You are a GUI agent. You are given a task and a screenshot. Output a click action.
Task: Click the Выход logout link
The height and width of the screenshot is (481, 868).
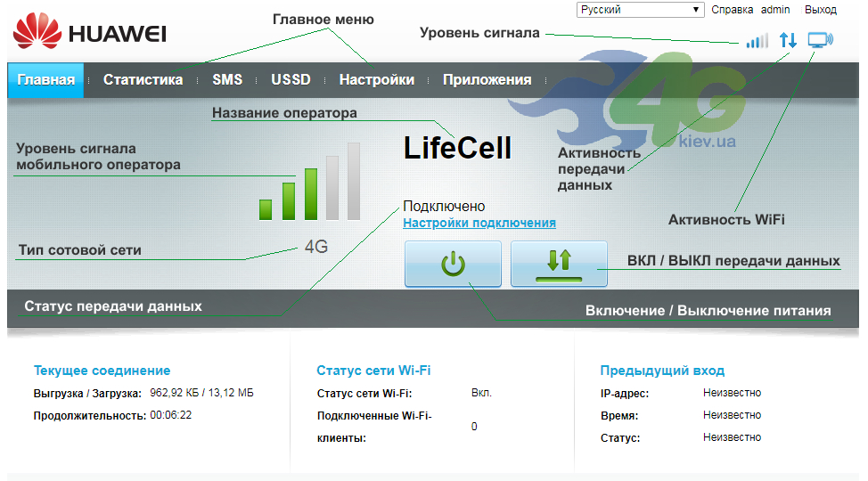click(821, 10)
